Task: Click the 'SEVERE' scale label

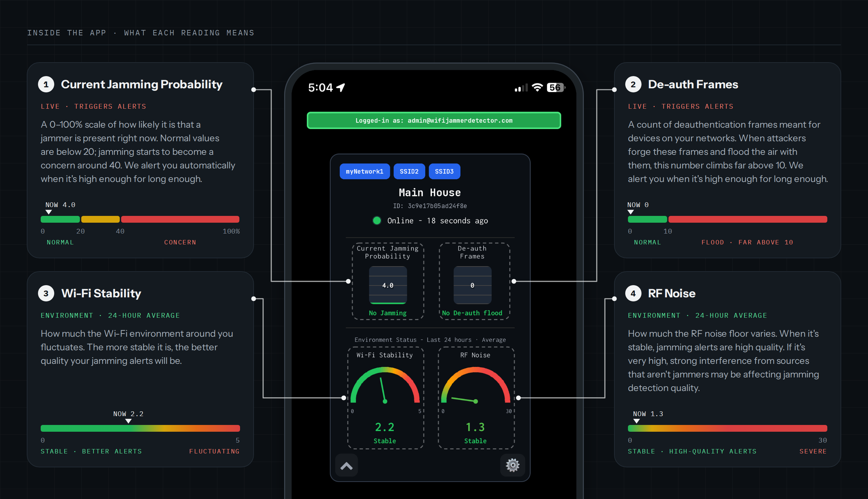Action: (813, 451)
